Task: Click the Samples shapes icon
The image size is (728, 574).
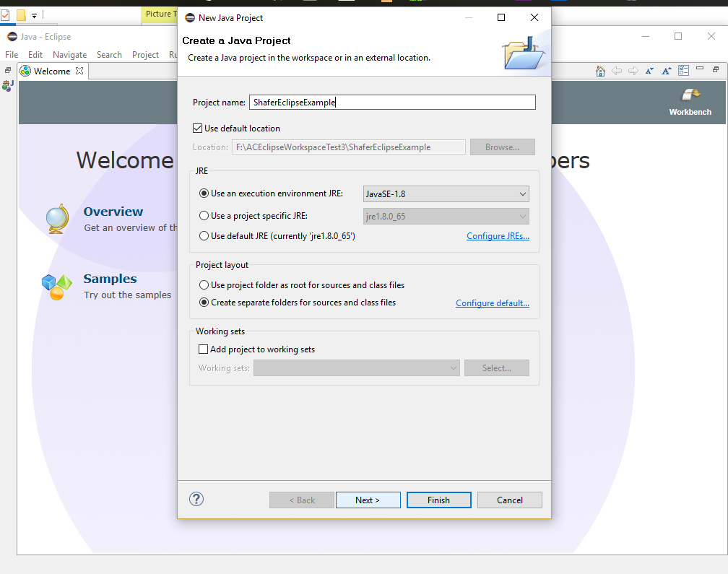Action: click(x=56, y=287)
